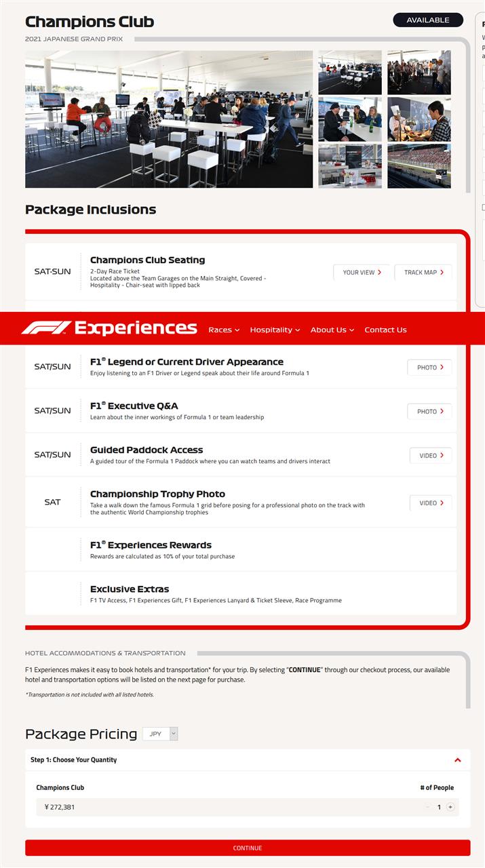The height and width of the screenshot is (868, 485).
Task: Decrease number of people with minus icon
Action: point(427,807)
